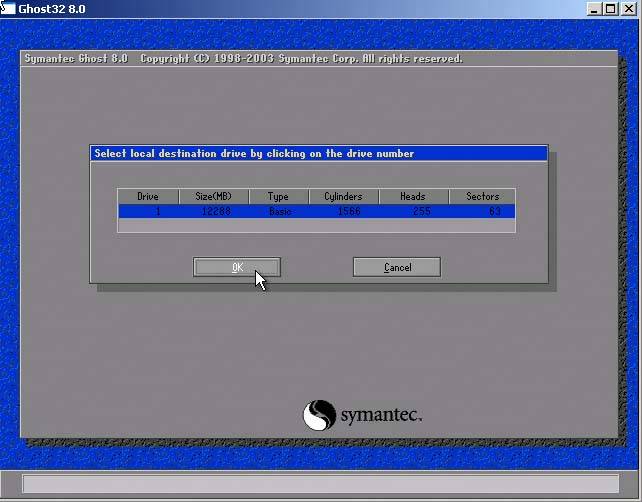Click the Heads column header
The height and width of the screenshot is (502, 642).
(x=413, y=197)
